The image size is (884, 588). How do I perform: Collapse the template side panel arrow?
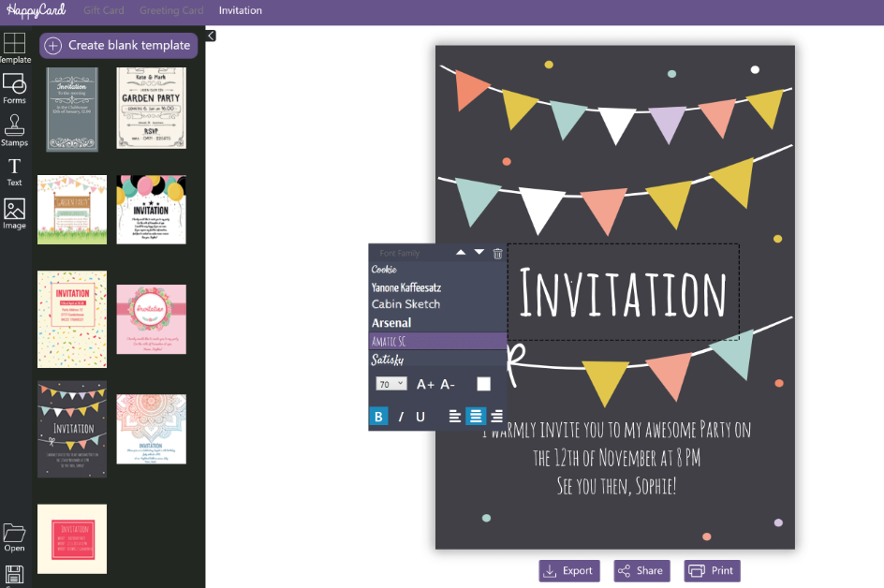(x=211, y=36)
